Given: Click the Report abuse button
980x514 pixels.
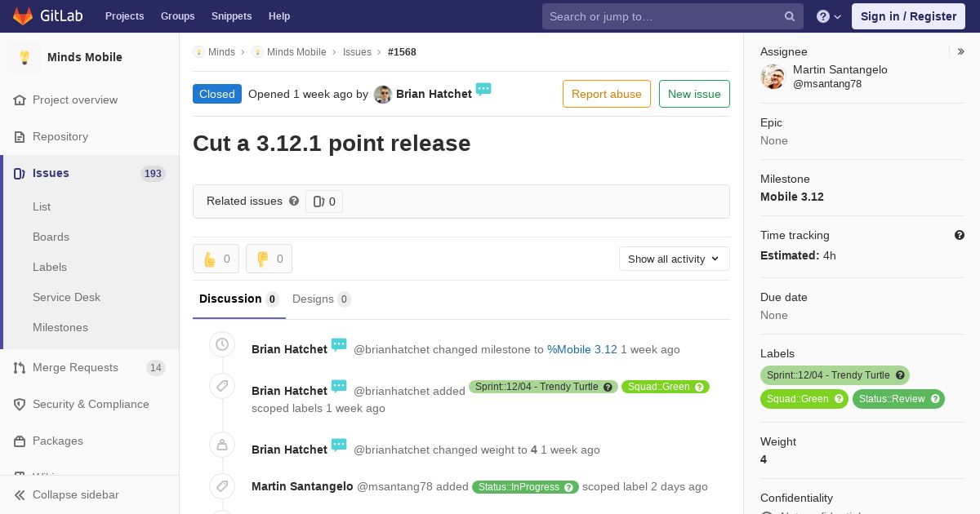Looking at the screenshot, I should click(607, 94).
